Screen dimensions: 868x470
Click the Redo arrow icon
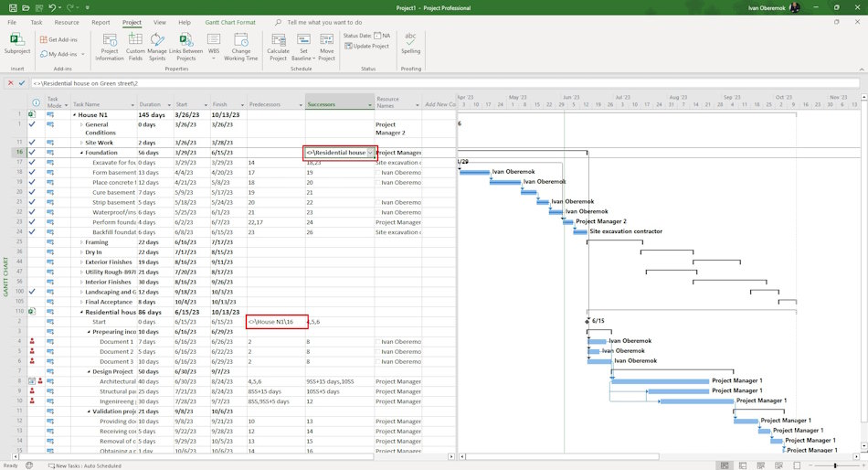70,7
